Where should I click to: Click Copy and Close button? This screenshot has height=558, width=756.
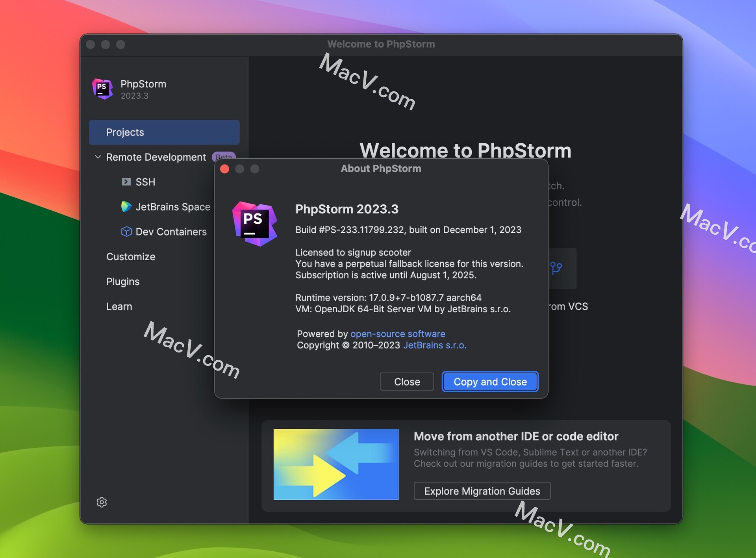coord(490,382)
